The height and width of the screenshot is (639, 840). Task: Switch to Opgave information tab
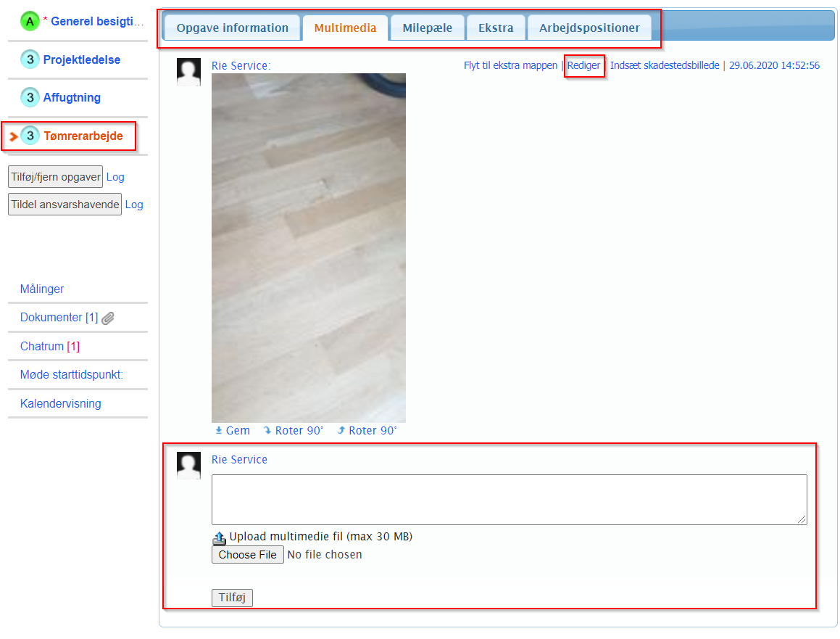tap(232, 28)
